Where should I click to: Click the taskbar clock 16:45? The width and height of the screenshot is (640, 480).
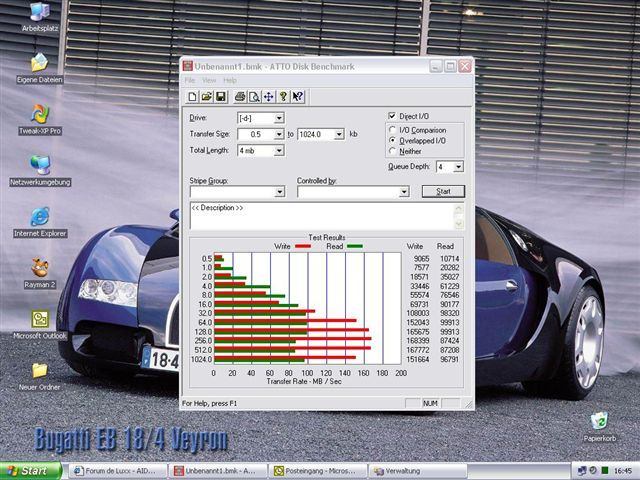[623, 471]
